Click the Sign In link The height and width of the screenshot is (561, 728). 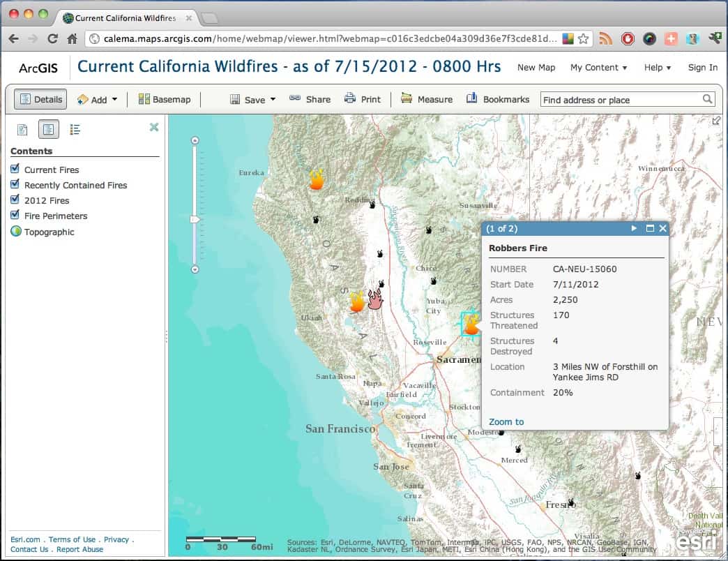(x=702, y=68)
